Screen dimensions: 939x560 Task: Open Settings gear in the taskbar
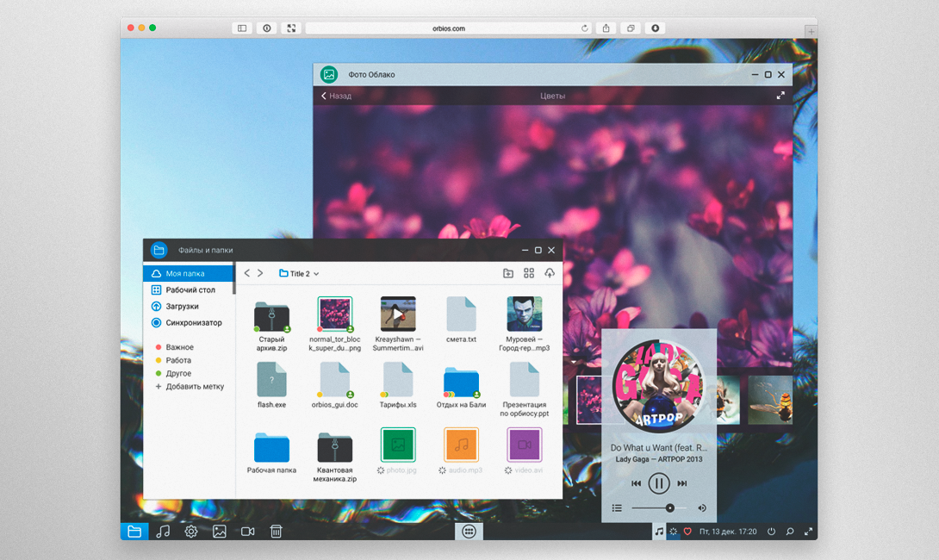tap(191, 532)
